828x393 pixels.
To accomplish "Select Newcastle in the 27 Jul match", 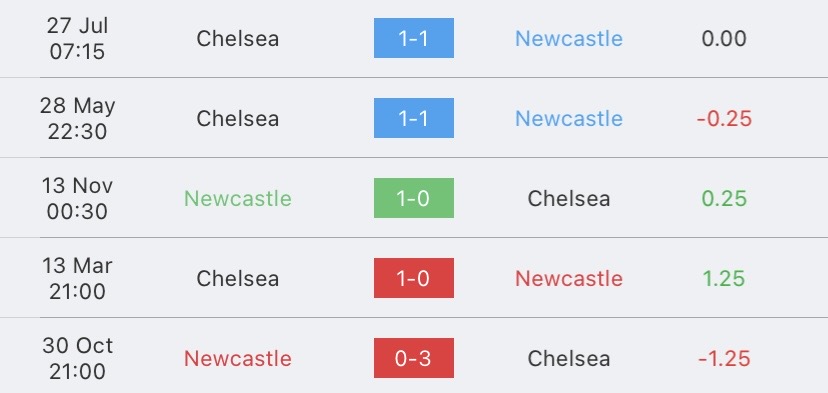I will click(x=569, y=39).
